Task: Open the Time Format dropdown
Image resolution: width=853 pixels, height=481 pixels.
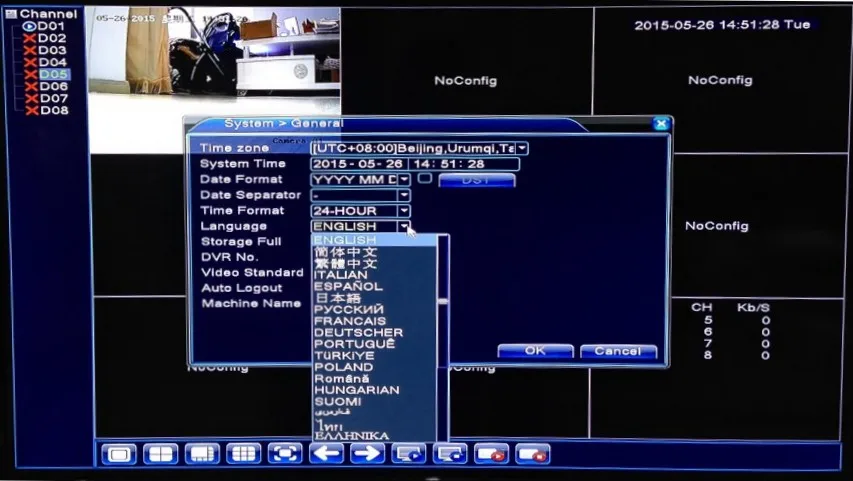Action: pyautogui.click(x=404, y=211)
